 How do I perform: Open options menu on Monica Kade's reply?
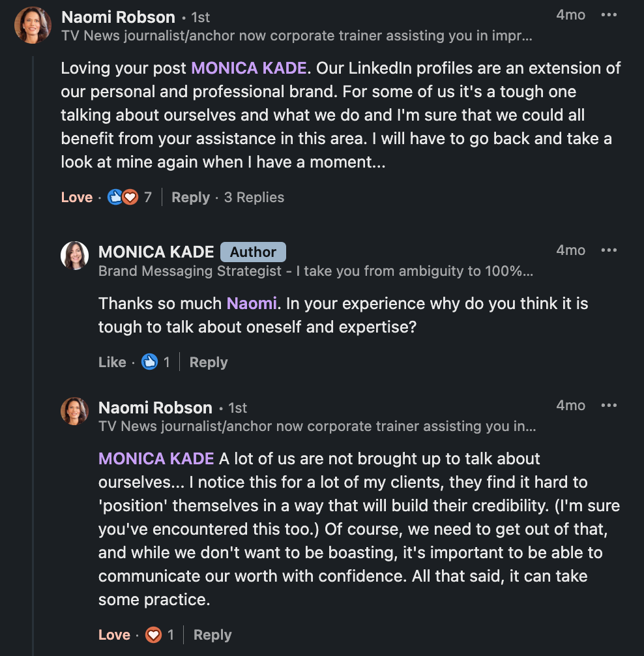click(608, 250)
